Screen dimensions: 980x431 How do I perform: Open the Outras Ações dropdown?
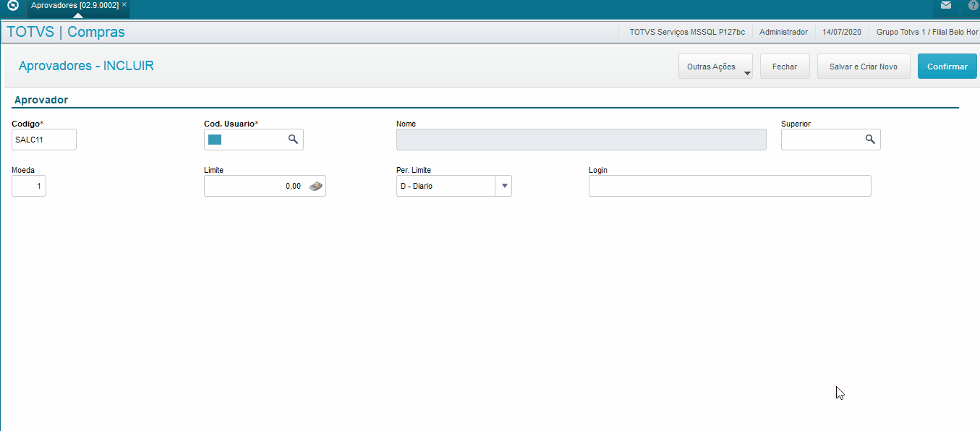click(x=715, y=67)
